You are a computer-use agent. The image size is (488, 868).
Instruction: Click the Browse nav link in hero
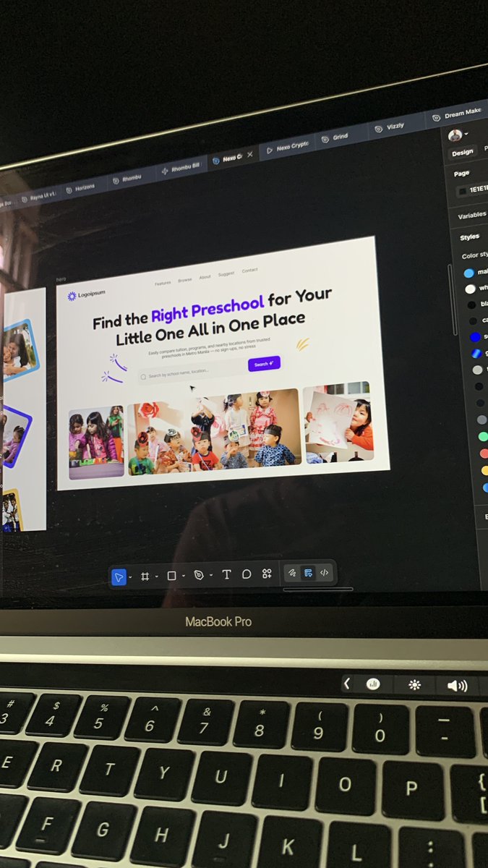coord(185,280)
